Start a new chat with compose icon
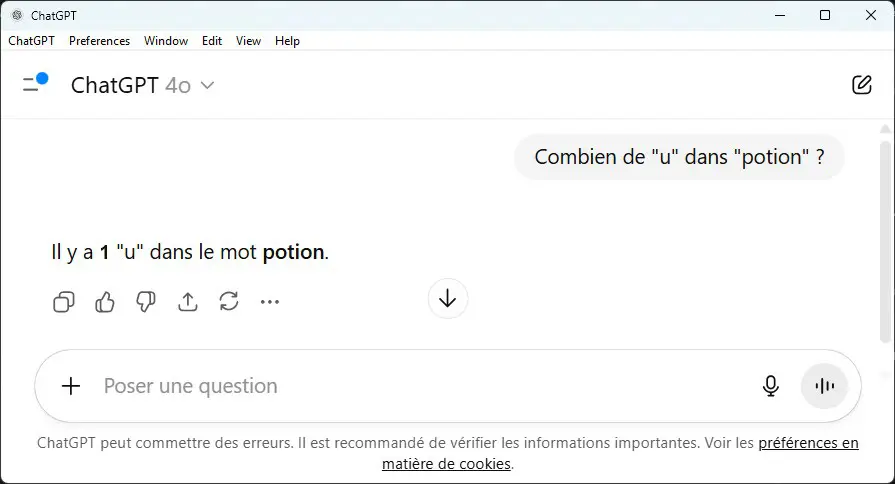The image size is (895, 484). point(861,85)
